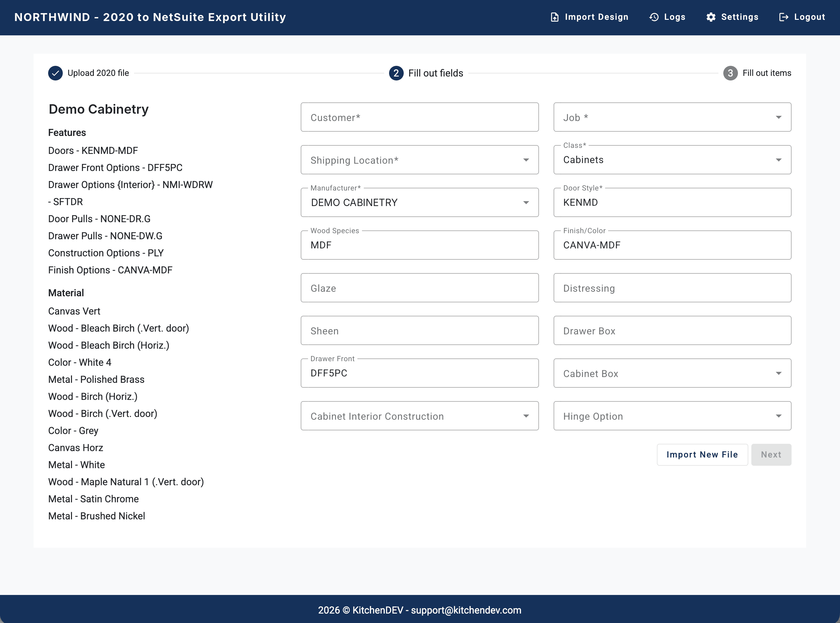This screenshot has height=623, width=840.
Task: Open the Cabinet Box dropdown
Action: [672, 373]
